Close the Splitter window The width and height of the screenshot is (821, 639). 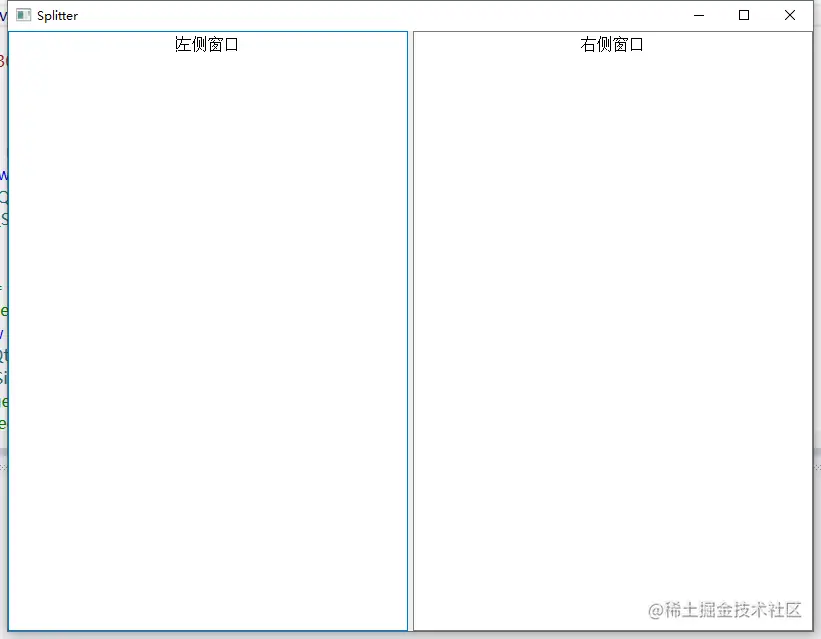(x=789, y=15)
